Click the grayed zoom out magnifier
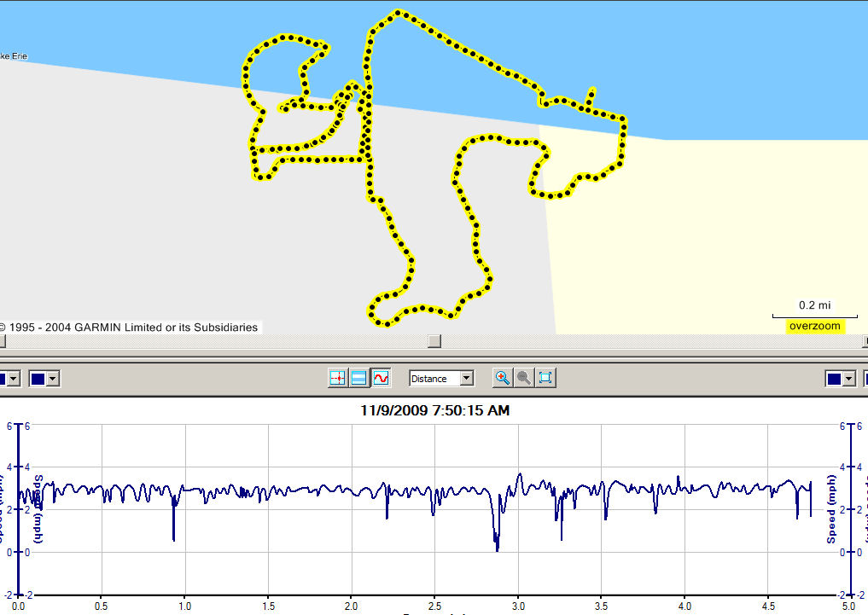Screen dimensions: 868x615 pyautogui.click(x=524, y=378)
